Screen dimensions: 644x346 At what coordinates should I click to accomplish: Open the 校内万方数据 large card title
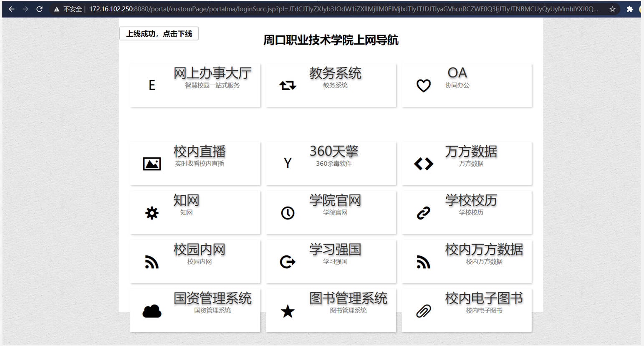click(x=484, y=250)
